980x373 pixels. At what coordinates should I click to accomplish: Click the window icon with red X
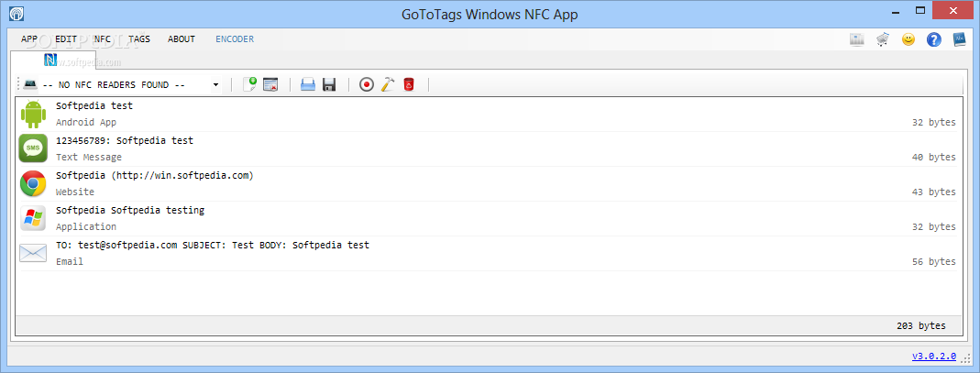tap(270, 84)
